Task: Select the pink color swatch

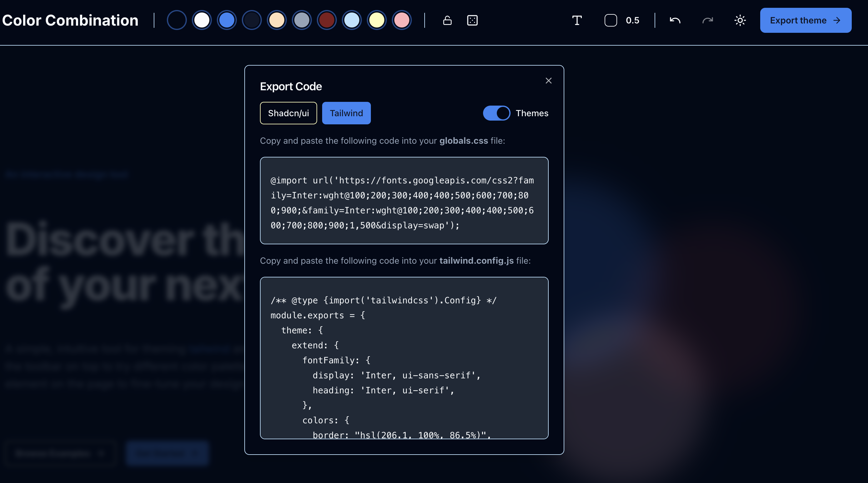Action: click(x=402, y=20)
